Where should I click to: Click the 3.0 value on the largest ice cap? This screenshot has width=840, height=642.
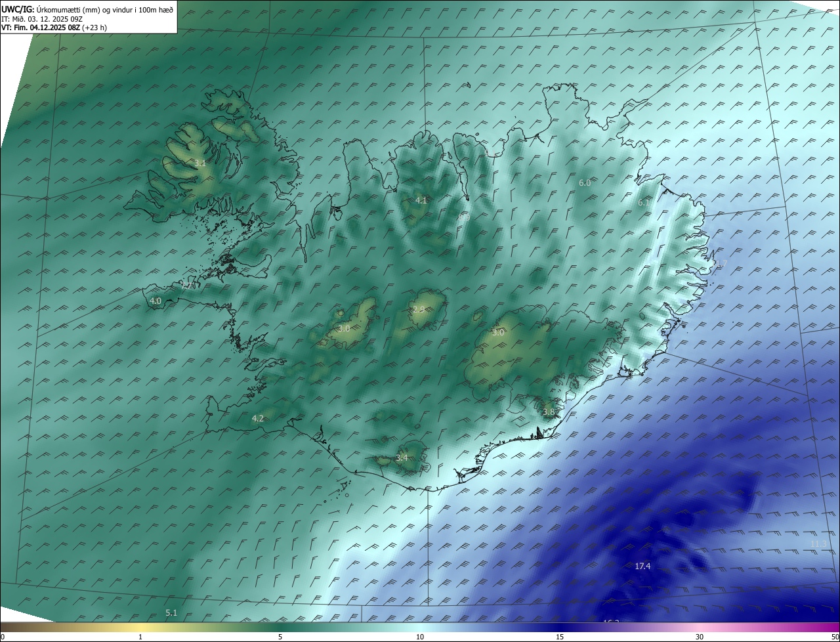tap(498, 332)
